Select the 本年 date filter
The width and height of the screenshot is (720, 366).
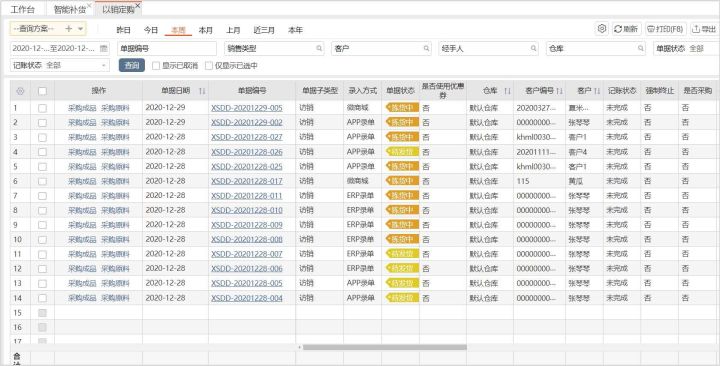[x=295, y=30]
